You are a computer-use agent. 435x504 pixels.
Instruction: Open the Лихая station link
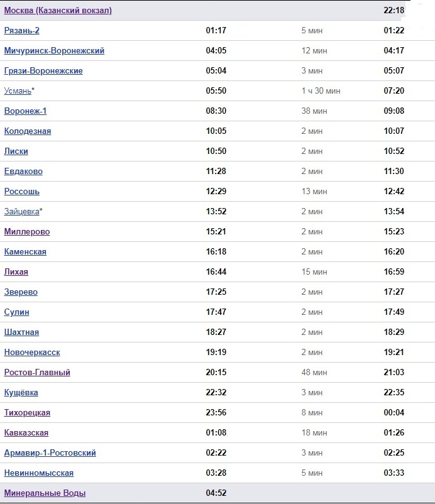[16, 272]
